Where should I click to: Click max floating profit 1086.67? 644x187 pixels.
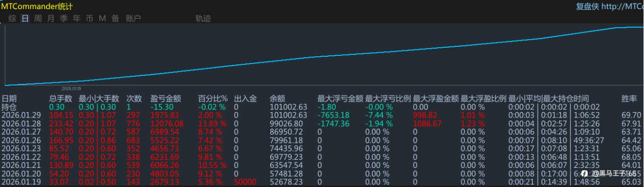[427, 124]
